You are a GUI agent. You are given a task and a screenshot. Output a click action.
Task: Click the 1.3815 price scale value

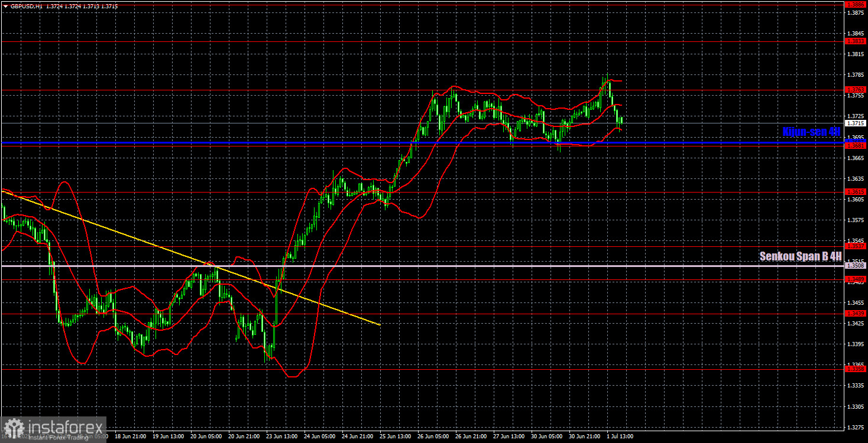(x=856, y=54)
